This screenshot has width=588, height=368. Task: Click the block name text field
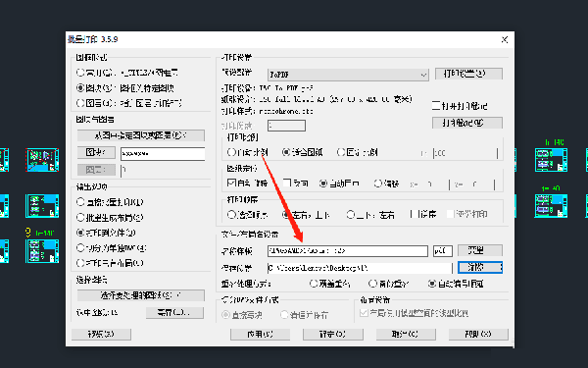click(x=163, y=154)
